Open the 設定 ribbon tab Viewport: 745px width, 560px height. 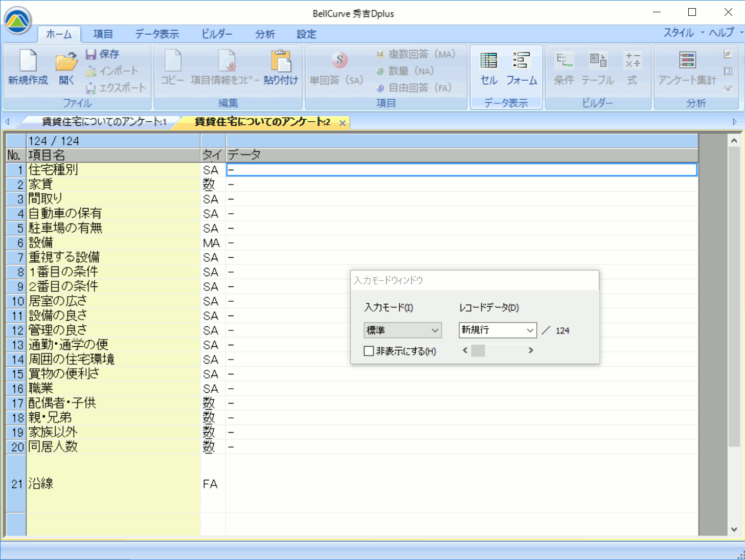[x=306, y=34]
